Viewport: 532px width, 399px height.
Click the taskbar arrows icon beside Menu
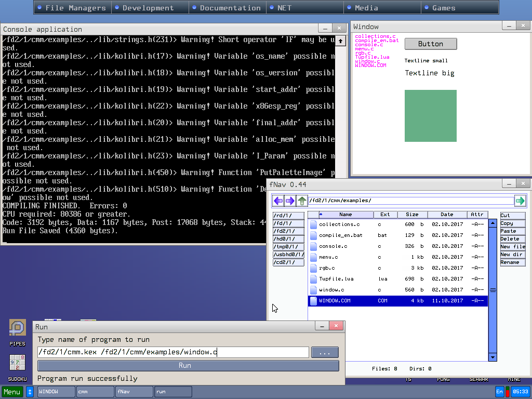tap(30, 392)
